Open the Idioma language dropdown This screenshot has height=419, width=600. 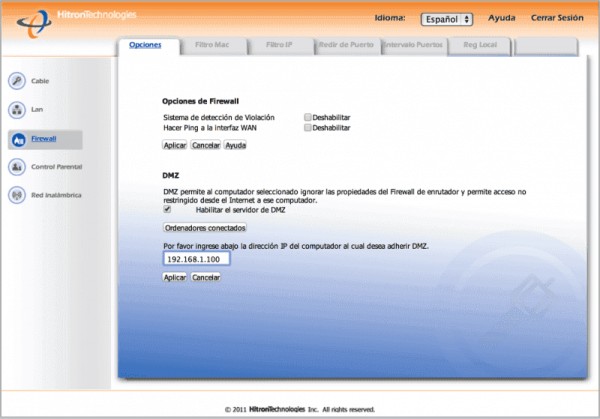pyautogui.click(x=449, y=19)
